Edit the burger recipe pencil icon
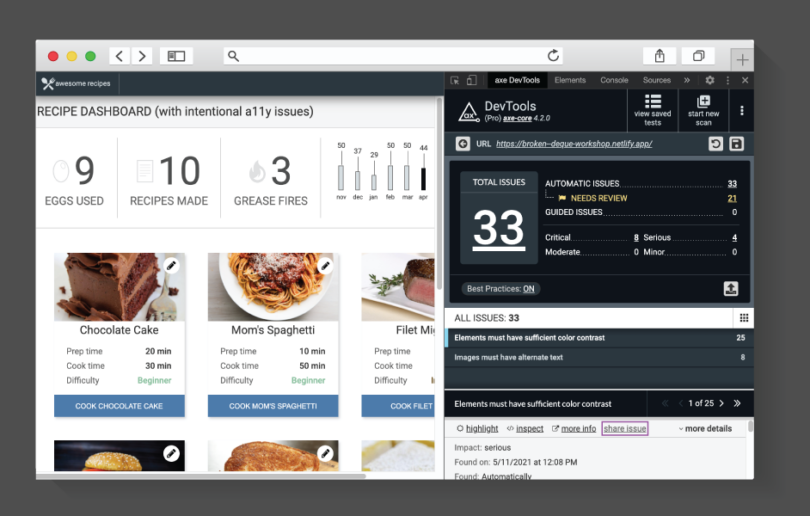Image resolution: width=810 pixels, height=516 pixels. [x=171, y=453]
